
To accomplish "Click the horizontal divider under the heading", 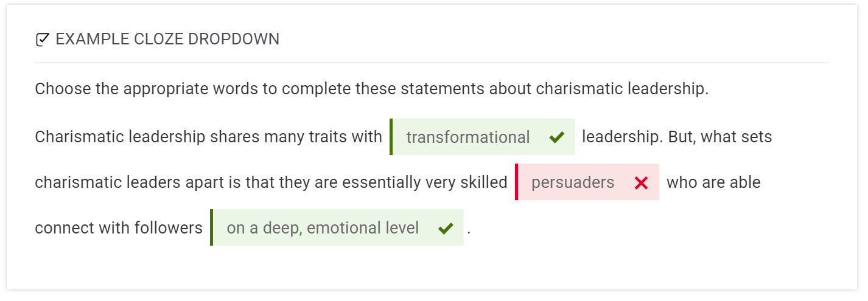I will pyautogui.click(x=432, y=63).
